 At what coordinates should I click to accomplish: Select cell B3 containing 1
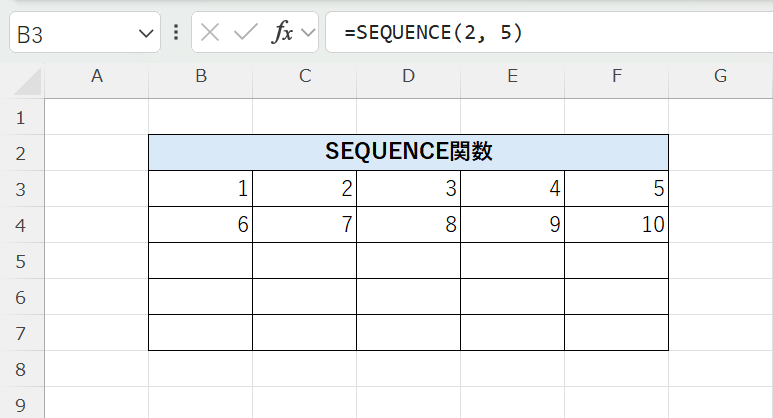[201, 189]
